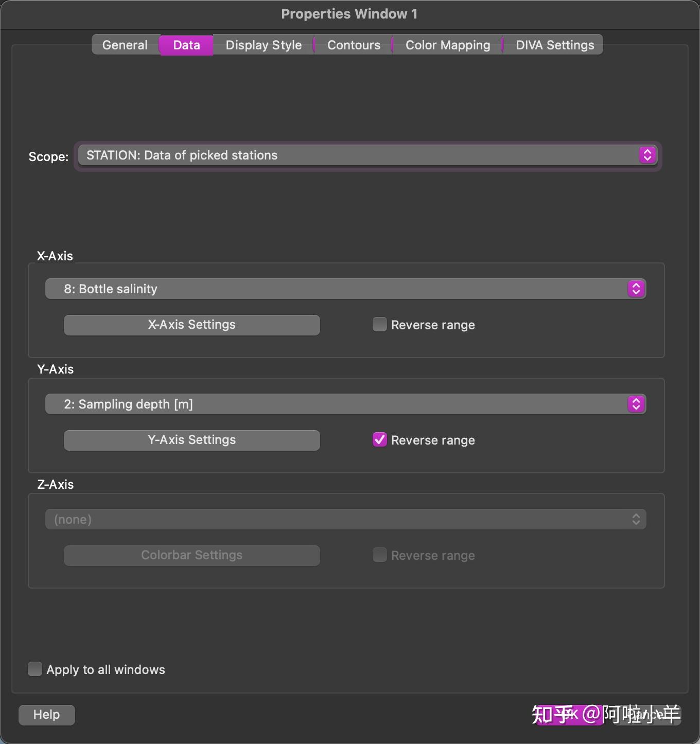
Task: Switch to DIVA Settings tab
Action: click(x=555, y=45)
